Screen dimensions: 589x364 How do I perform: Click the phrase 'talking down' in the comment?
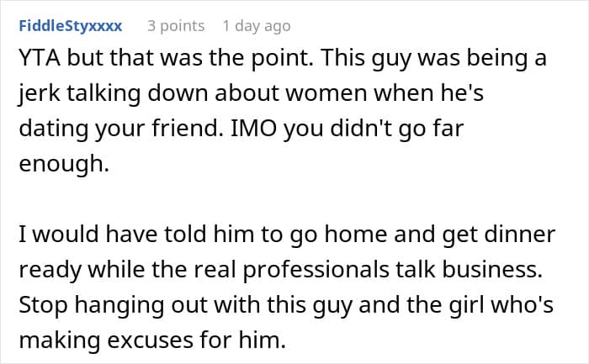point(135,95)
